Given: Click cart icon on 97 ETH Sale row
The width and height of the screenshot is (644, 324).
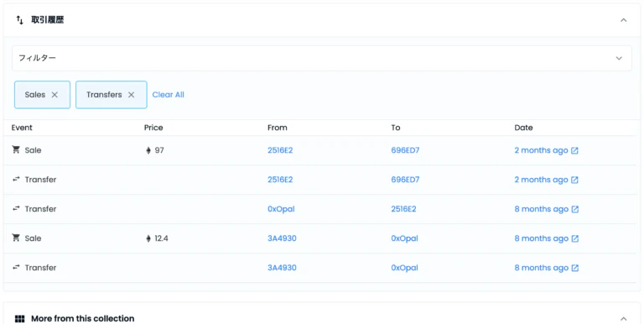Looking at the screenshot, I should (16, 149).
